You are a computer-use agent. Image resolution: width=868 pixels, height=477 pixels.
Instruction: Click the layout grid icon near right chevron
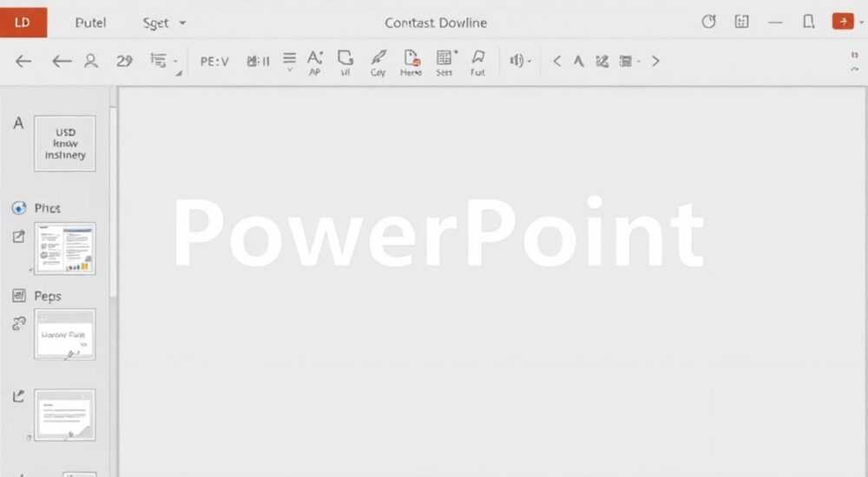tap(626, 61)
